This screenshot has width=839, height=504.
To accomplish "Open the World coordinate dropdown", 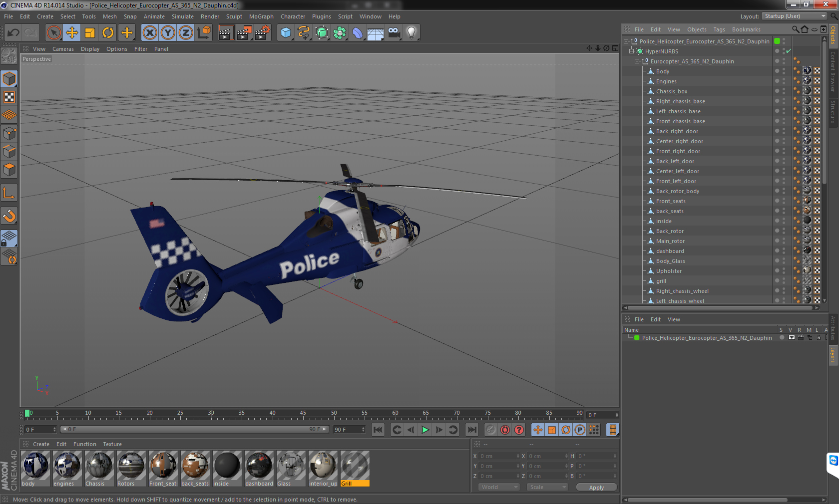I will [x=499, y=487].
